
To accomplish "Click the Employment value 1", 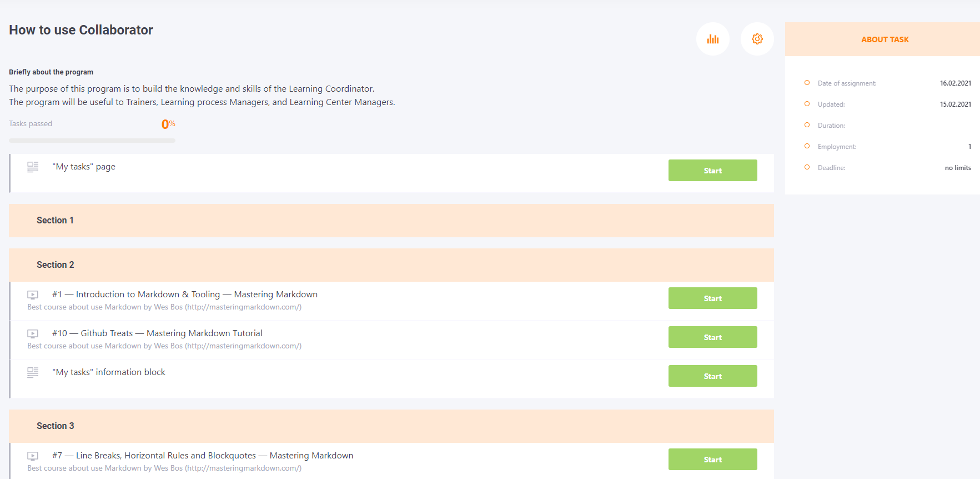I will click(969, 147).
